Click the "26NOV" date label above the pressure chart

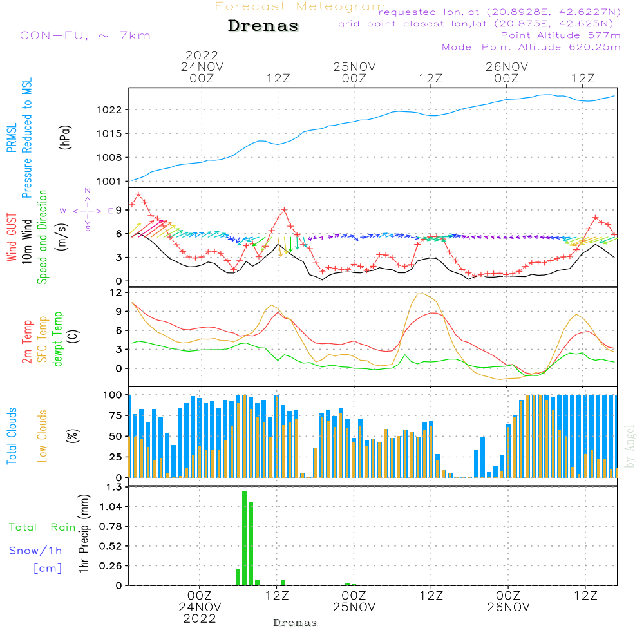pyautogui.click(x=506, y=67)
